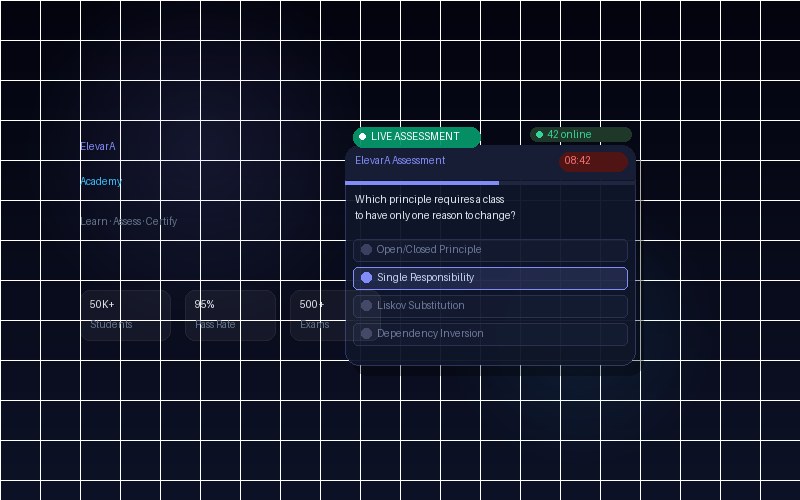
Task: Click the ElevarA Assessment title
Action: 400,161
